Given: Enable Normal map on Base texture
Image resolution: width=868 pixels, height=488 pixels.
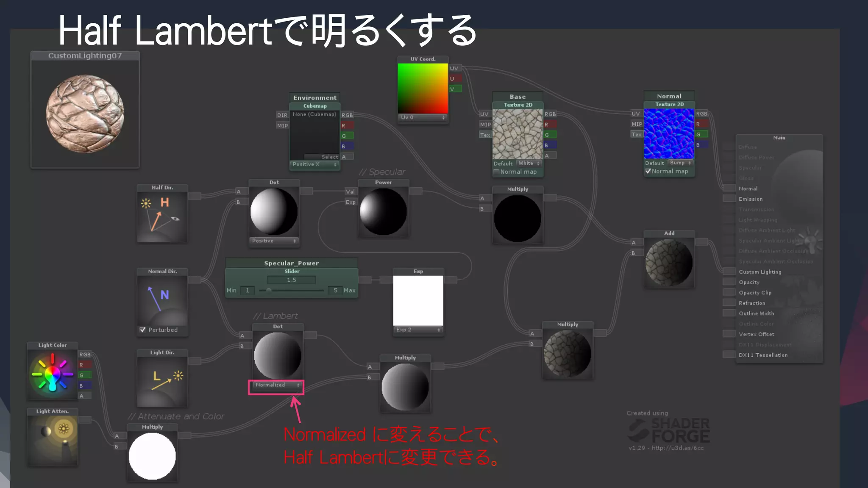Looking at the screenshot, I should point(496,172).
